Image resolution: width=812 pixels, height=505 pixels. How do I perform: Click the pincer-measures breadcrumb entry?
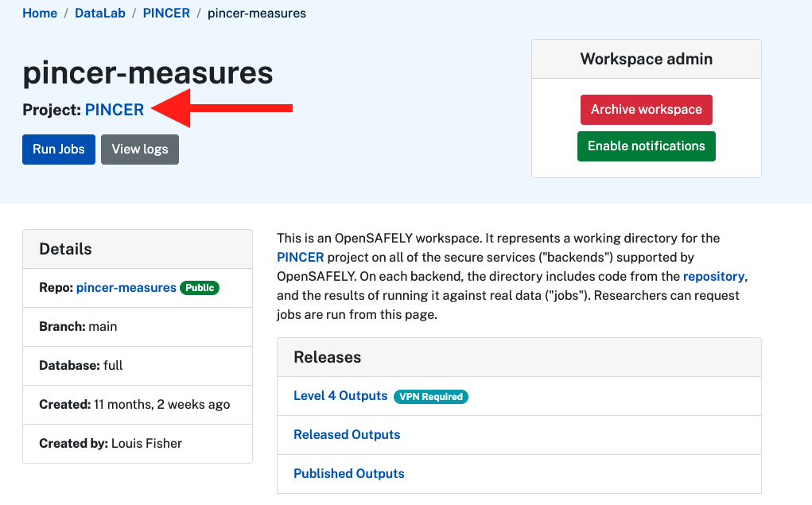tap(256, 13)
